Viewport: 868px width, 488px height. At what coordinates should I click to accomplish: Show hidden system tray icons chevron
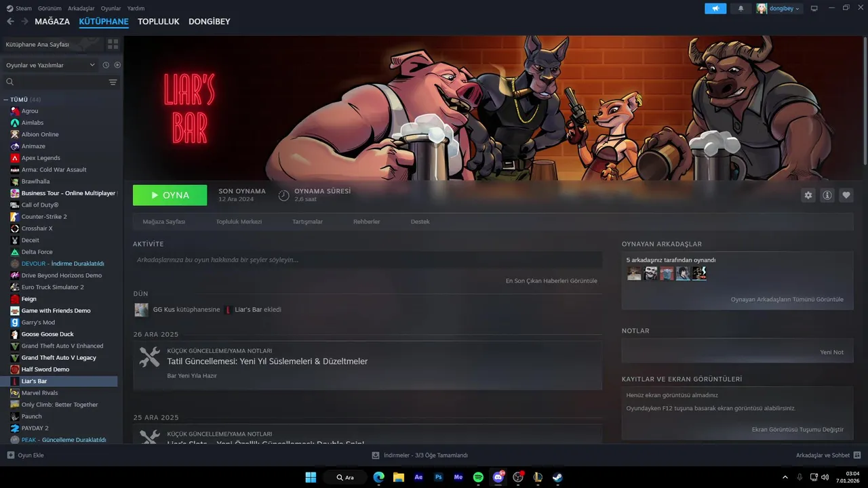785,477
